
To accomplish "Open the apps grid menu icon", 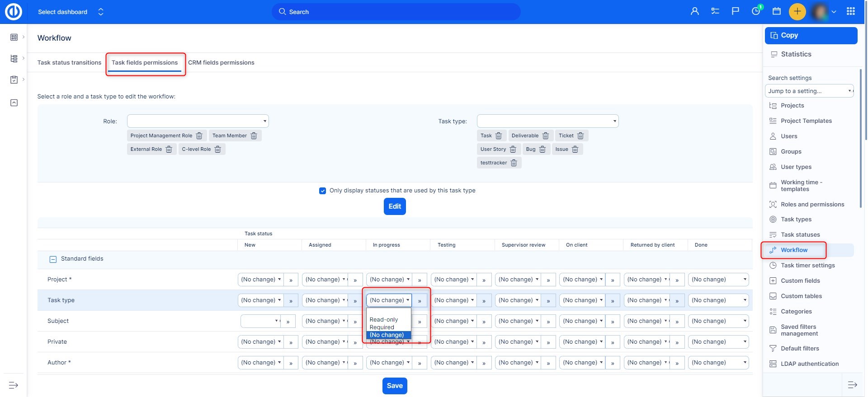I will click(x=850, y=12).
